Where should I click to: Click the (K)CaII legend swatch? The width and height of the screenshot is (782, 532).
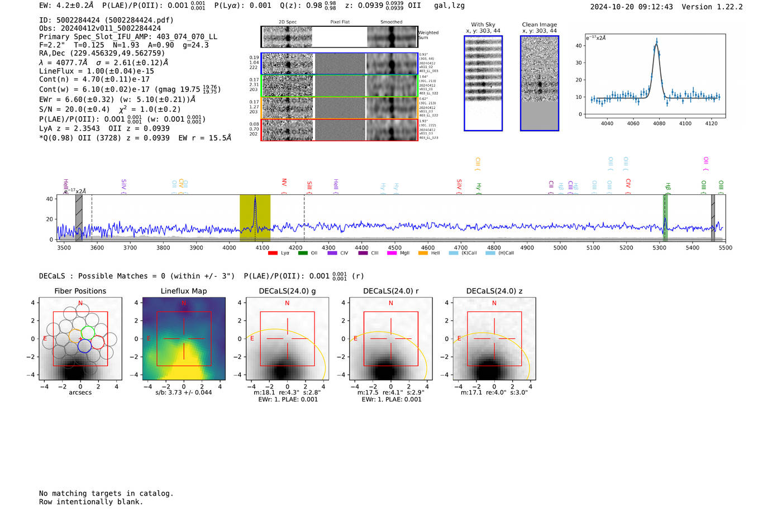tap(454, 253)
